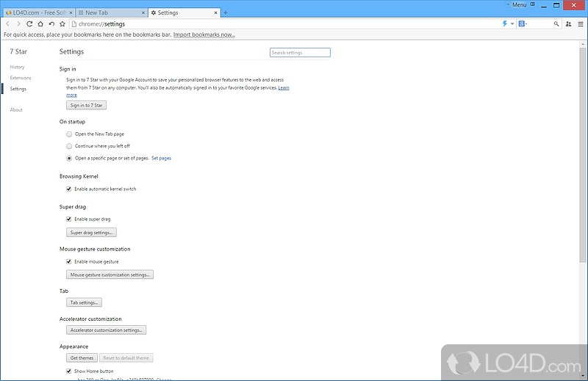Close the Settings tab
The width and height of the screenshot is (588, 381).
pyautogui.click(x=215, y=12)
